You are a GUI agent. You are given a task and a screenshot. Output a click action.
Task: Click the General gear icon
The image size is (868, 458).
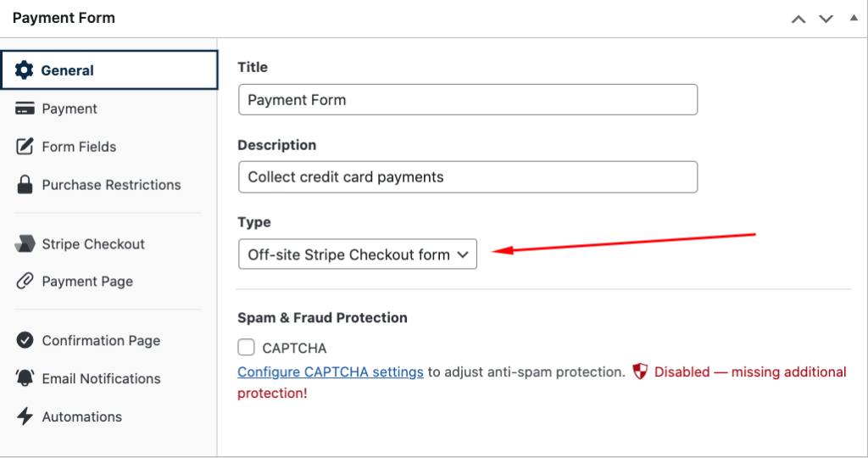pos(25,70)
